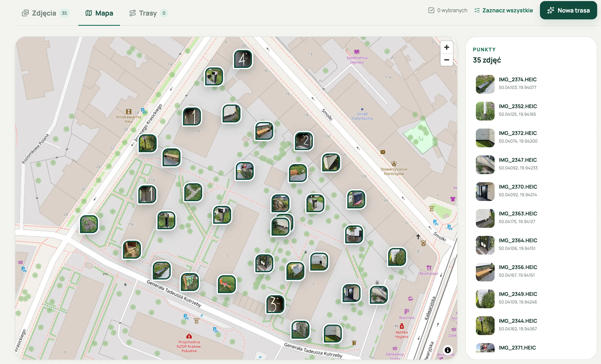
Task: Open the map attribution info icon
Action: tap(448, 350)
